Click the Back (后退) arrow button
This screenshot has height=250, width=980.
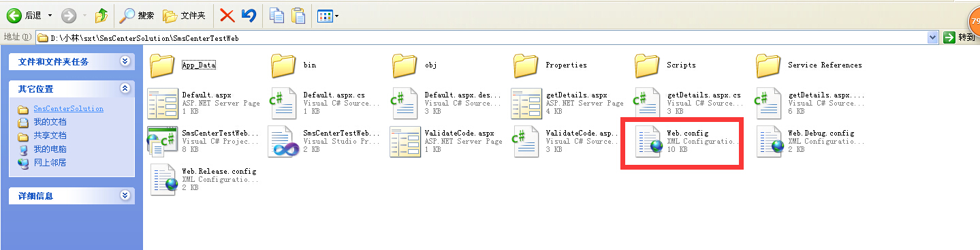click(14, 15)
